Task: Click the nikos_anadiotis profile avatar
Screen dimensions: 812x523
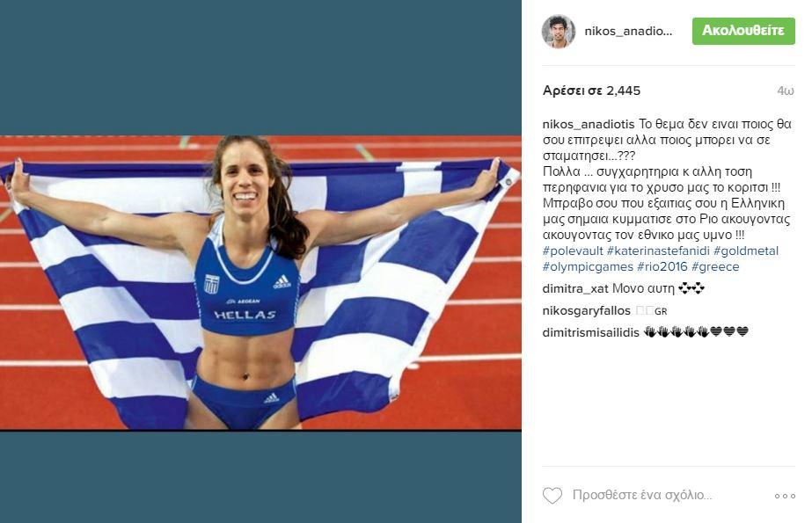Action: (x=559, y=31)
